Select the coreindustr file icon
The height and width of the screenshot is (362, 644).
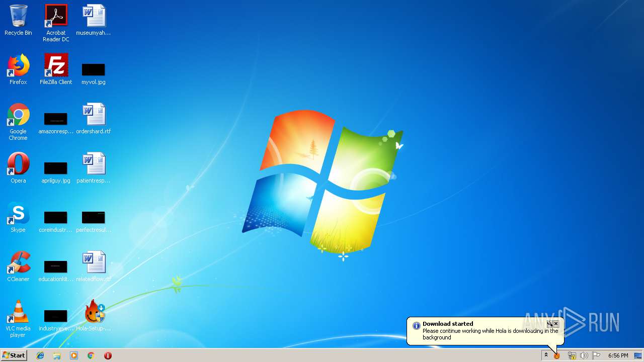point(56,222)
